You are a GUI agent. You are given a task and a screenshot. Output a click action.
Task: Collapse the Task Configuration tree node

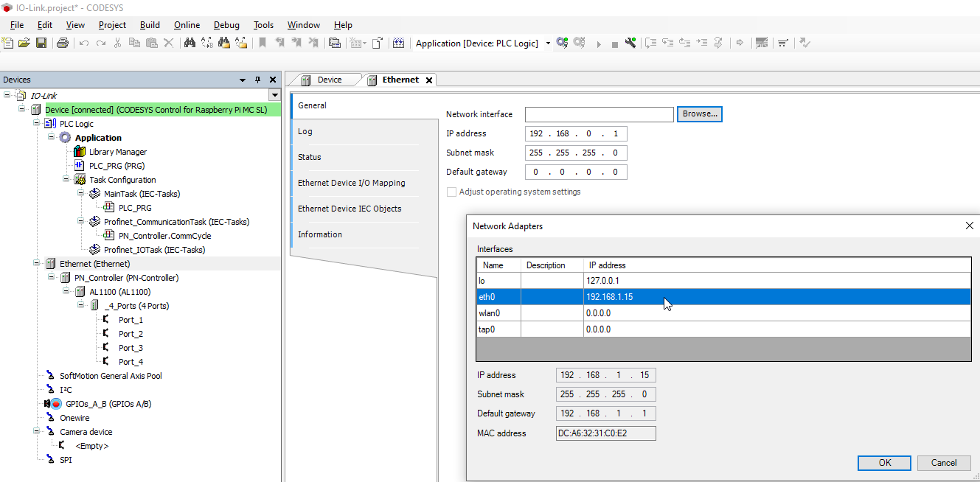point(66,180)
